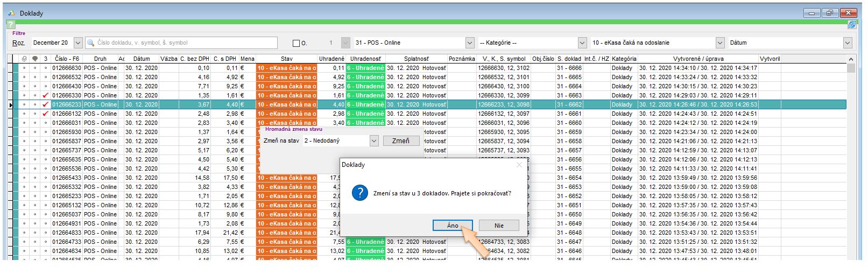Click the paperclip attachment column header icon
The width and height of the screenshot is (868, 267).
[x=24, y=59]
